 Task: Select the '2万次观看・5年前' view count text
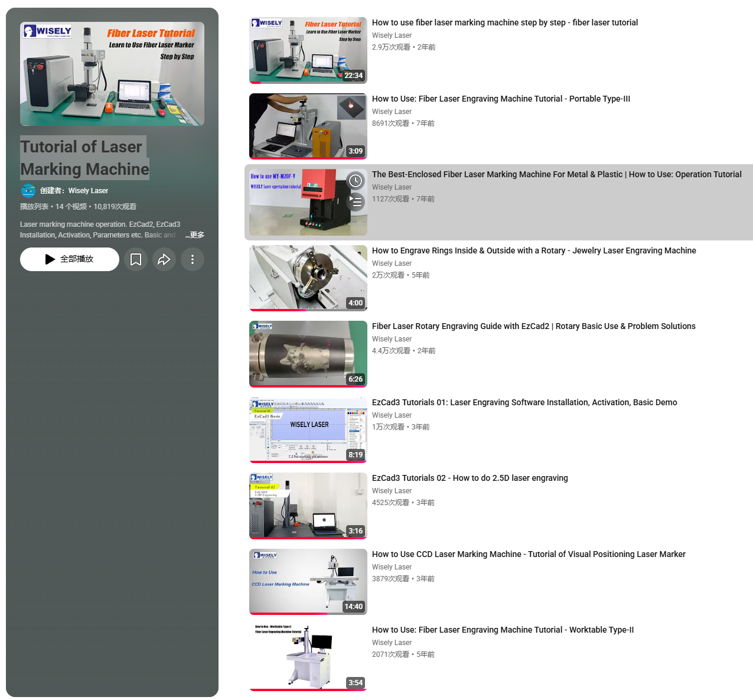click(x=400, y=275)
